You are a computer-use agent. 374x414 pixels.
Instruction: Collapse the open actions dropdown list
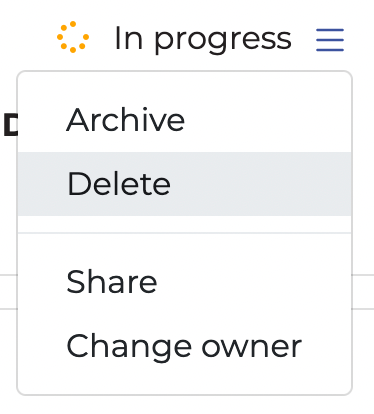tap(330, 40)
